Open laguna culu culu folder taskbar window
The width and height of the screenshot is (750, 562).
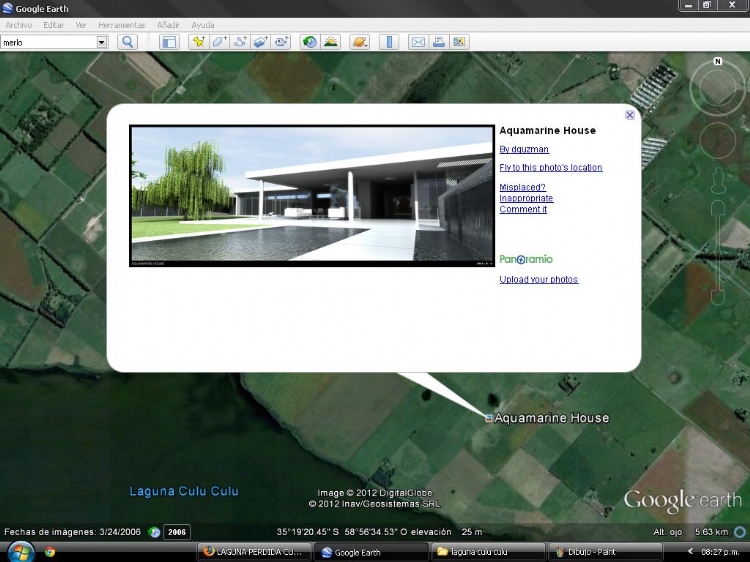pyautogui.click(x=488, y=552)
